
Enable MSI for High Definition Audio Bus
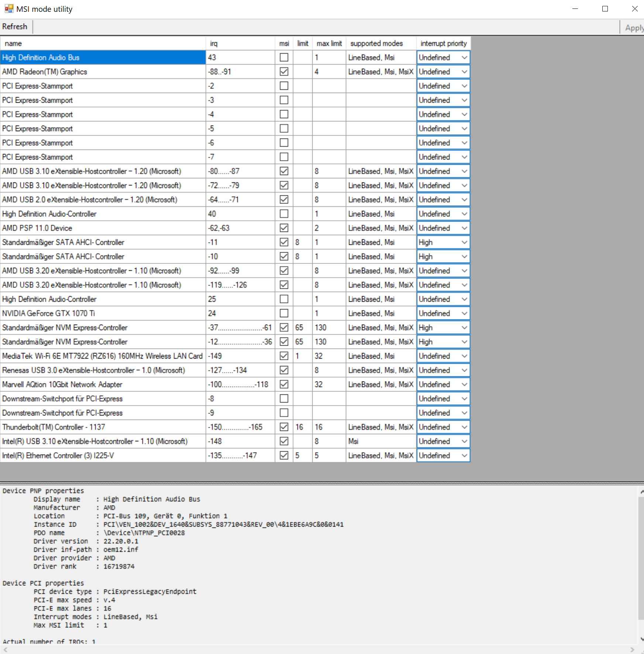(284, 58)
